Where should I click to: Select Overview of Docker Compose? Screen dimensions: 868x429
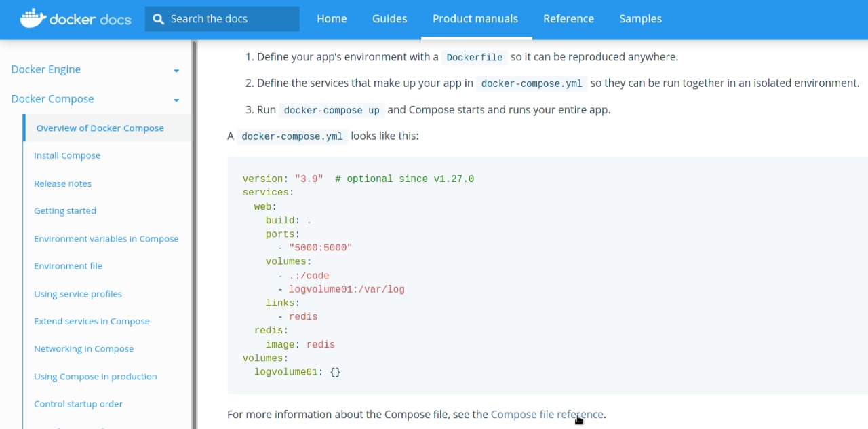point(100,128)
